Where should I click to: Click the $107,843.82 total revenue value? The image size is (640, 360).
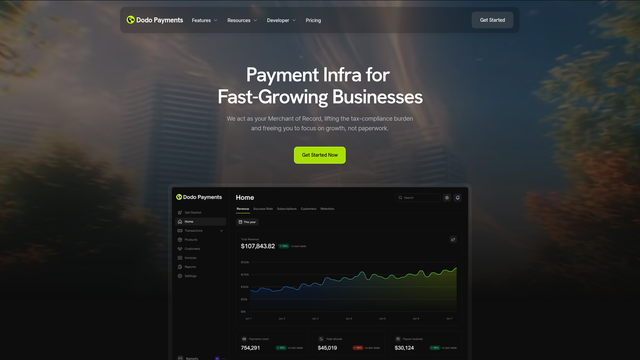[x=258, y=246]
